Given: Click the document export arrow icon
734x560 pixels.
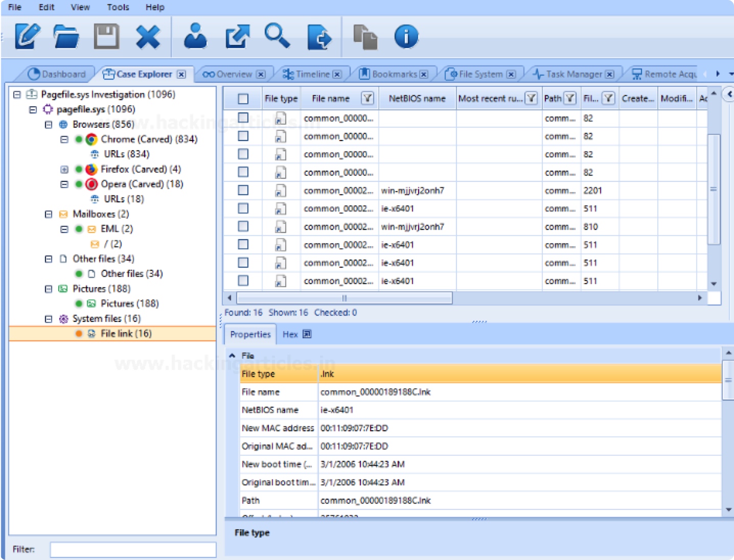Looking at the screenshot, I should tap(319, 37).
